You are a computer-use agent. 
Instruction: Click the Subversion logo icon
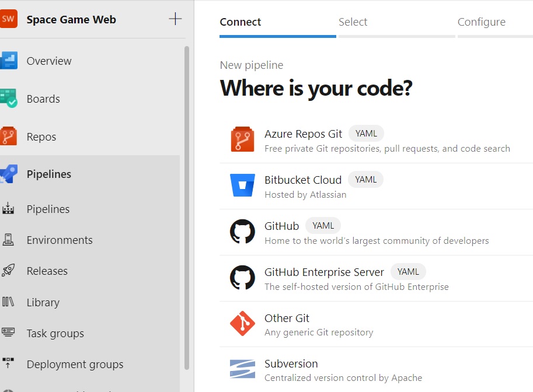click(x=242, y=369)
